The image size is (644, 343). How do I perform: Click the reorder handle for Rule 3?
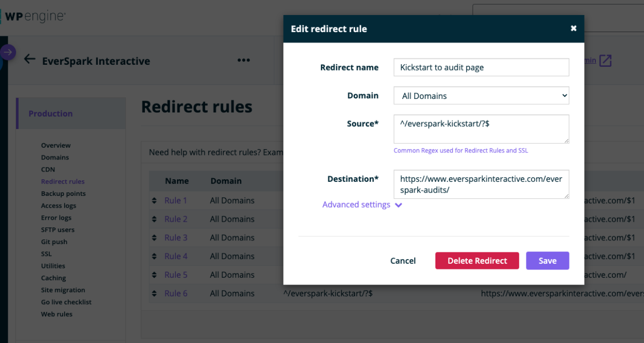coord(154,238)
